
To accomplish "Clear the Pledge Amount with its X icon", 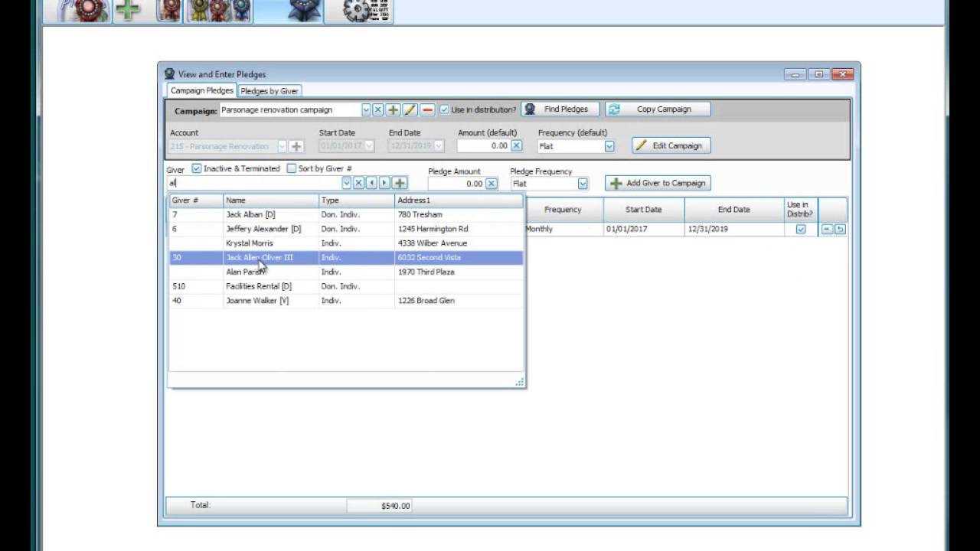I will click(492, 184).
